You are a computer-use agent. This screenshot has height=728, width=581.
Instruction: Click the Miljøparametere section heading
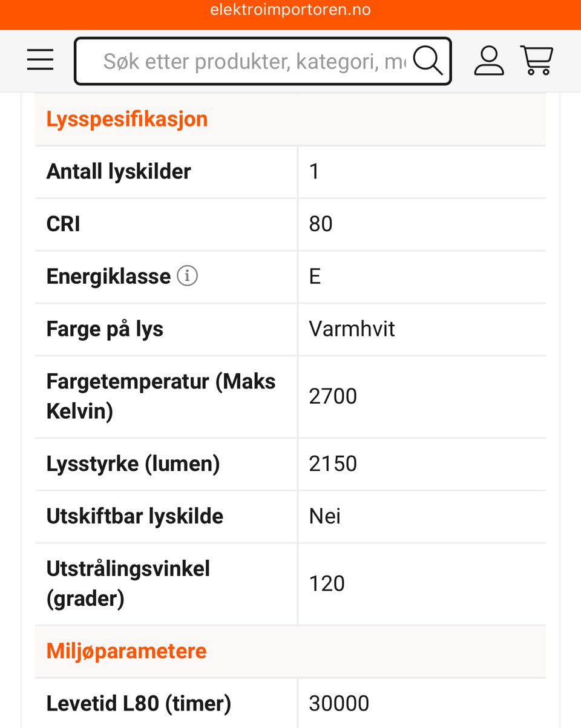pos(126,651)
